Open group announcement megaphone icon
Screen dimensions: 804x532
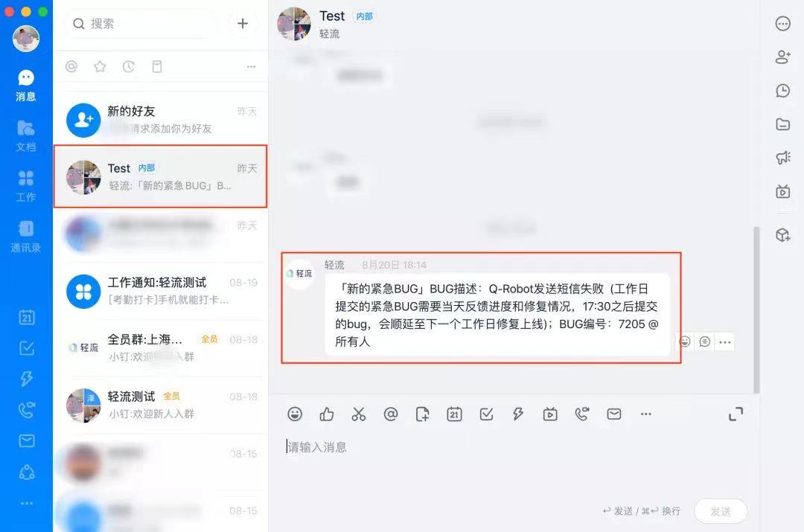tap(783, 157)
